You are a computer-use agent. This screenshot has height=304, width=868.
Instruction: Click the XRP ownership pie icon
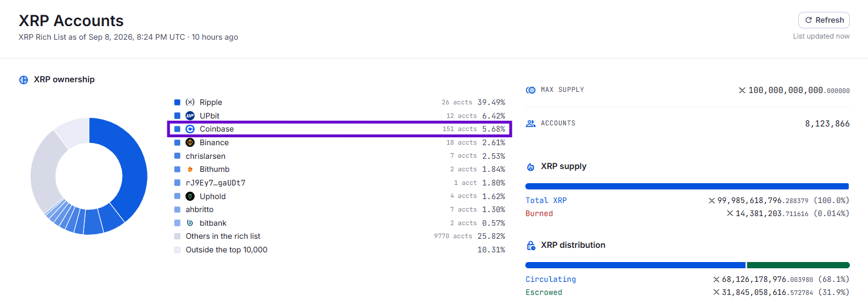coord(23,80)
